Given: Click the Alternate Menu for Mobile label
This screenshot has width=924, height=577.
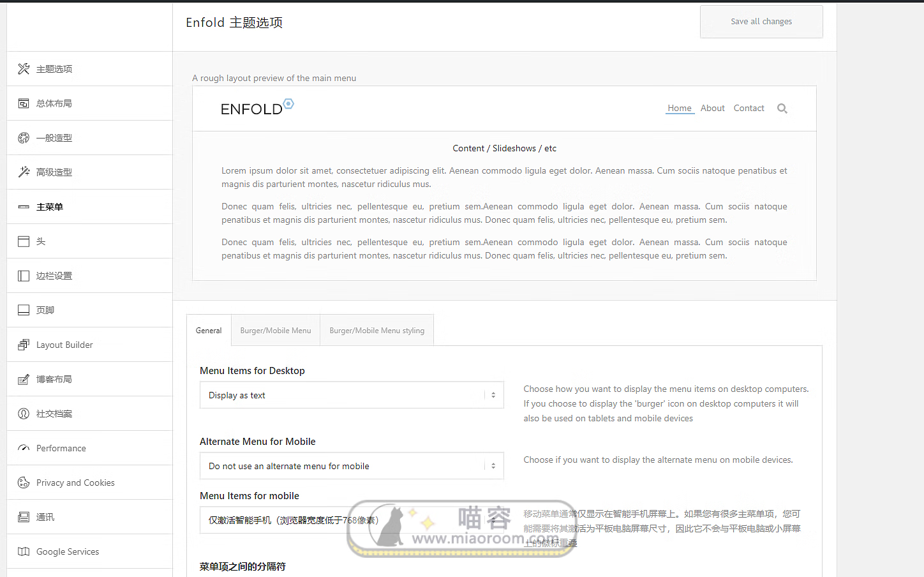Looking at the screenshot, I should tap(258, 442).
